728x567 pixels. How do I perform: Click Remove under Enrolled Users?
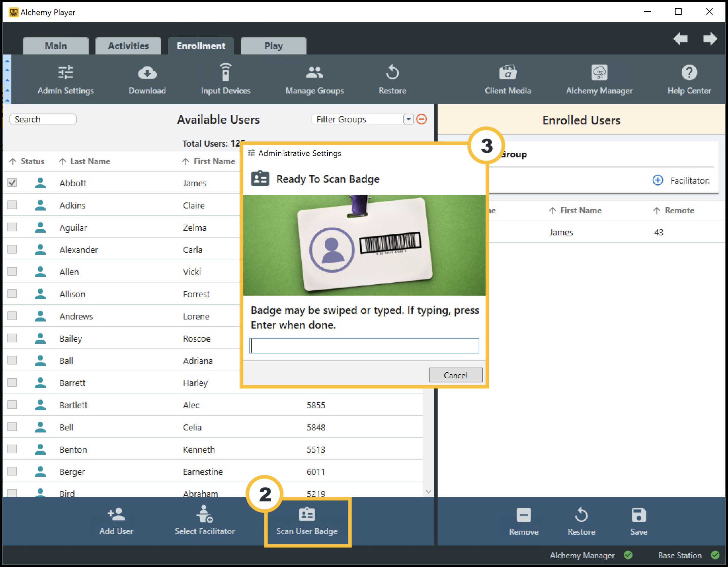(x=524, y=522)
